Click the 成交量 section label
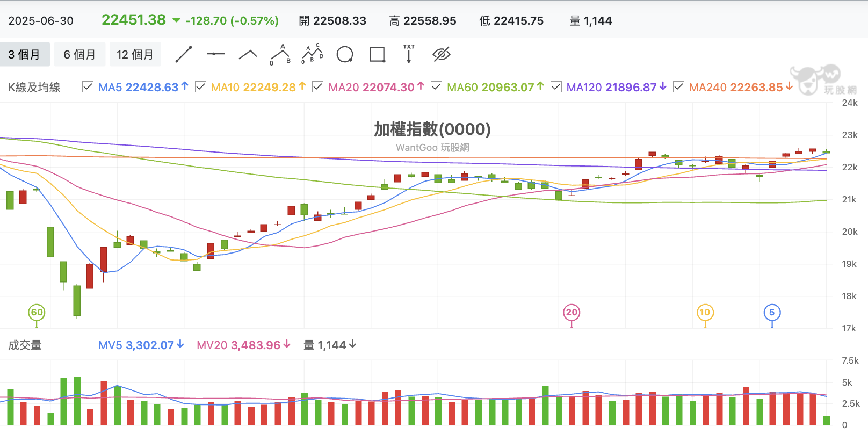 tap(25, 345)
